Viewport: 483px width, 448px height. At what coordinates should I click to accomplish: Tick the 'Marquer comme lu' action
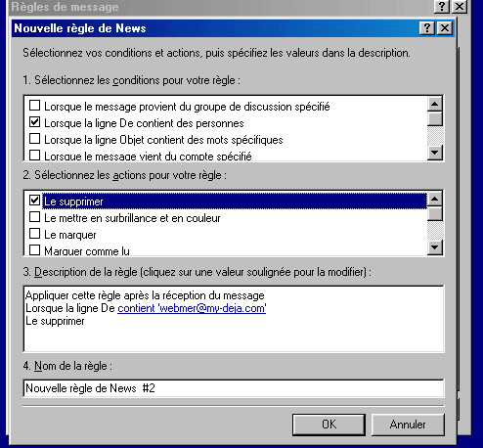(x=35, y=249)
